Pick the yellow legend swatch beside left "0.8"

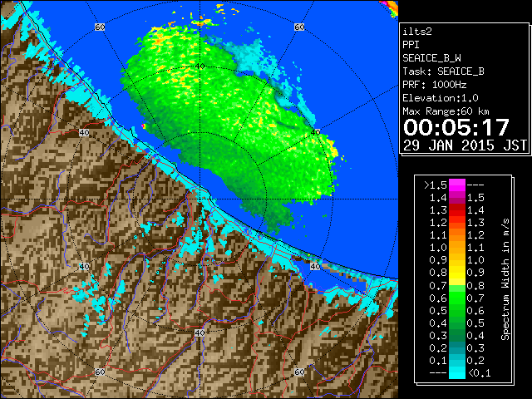tap(457, 273)
